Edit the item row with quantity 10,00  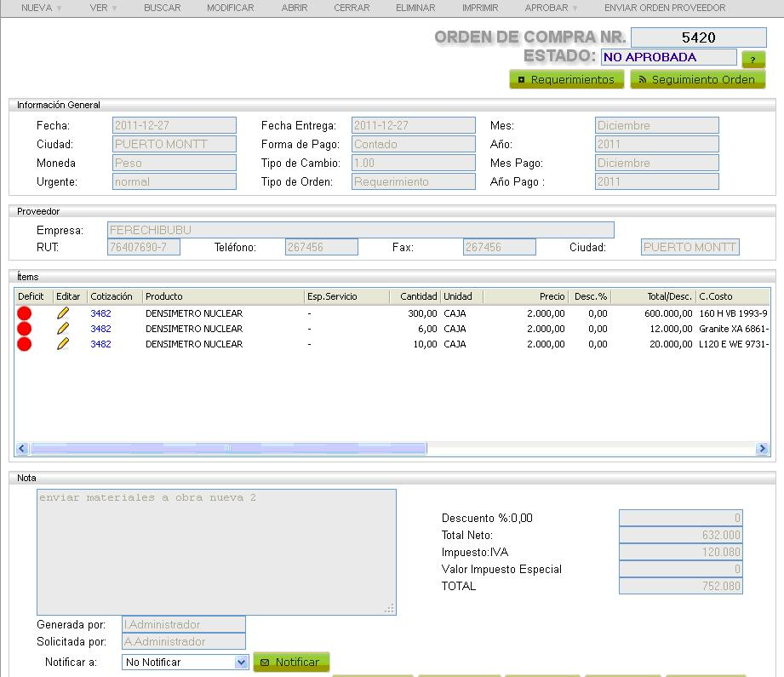click(x=63, y=344)
